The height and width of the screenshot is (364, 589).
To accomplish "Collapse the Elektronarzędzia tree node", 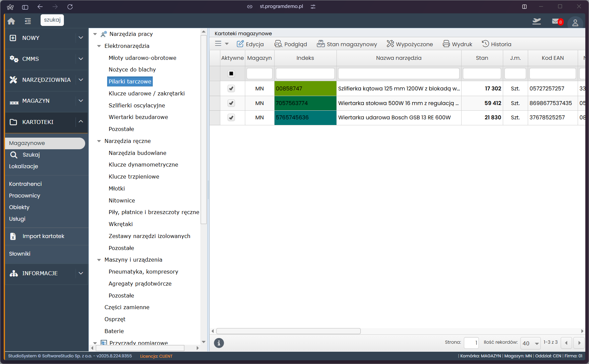I will click(x=99, y=46).
